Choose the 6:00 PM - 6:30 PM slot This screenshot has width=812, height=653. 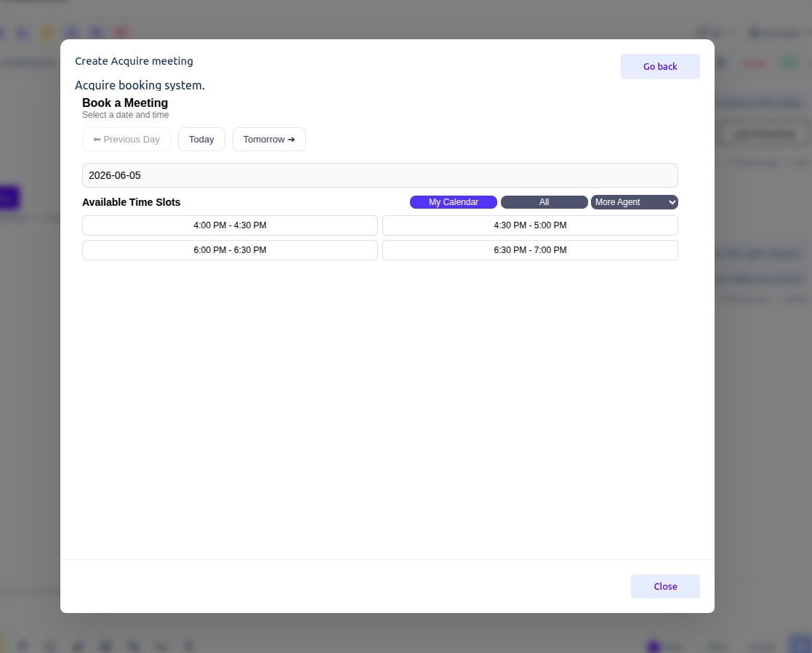(230, 250)
